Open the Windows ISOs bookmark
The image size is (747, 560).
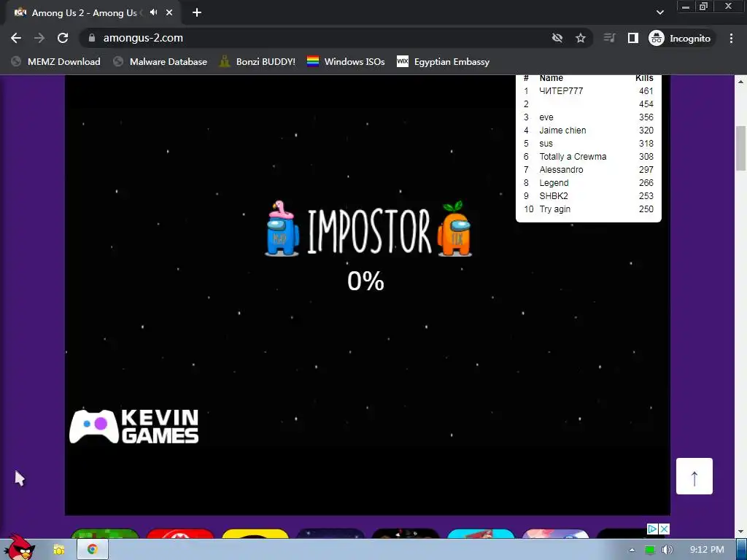[x=346, y=61]
